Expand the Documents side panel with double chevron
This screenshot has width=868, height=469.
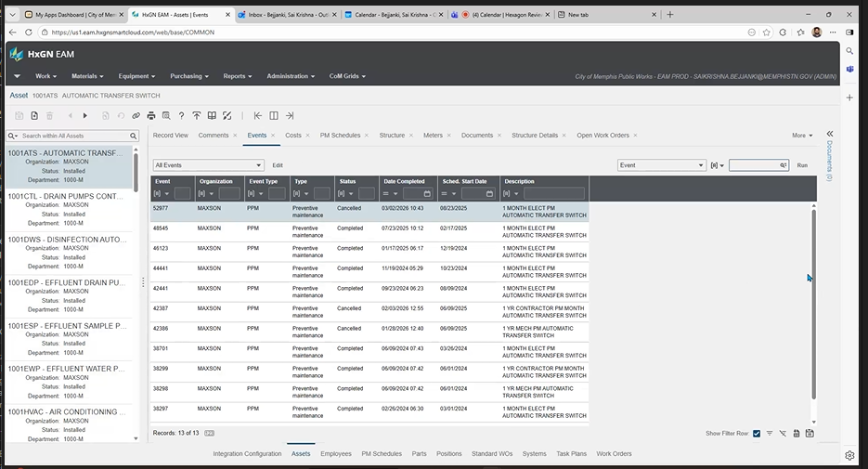click(830, 135)
